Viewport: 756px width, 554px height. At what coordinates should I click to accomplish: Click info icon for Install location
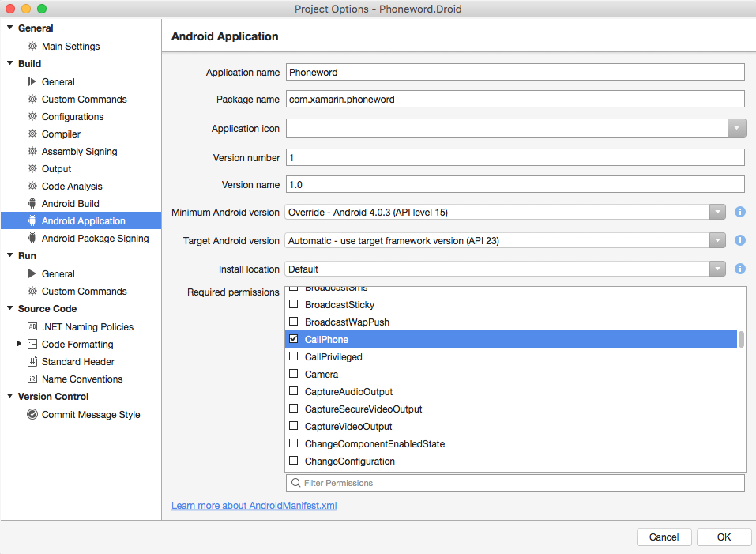click(x=740, y=269)
